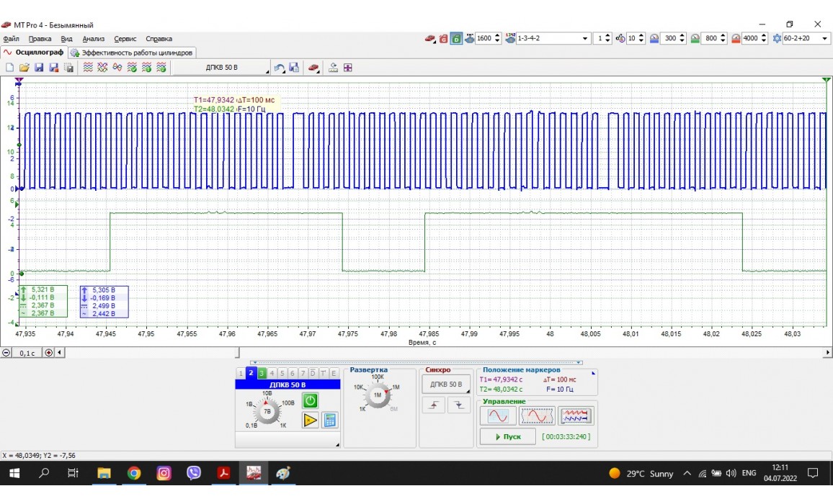The width and height of the screenshot is (833, 504).
Task: Click the red car icon in toolbar
Action: tap(314, 68)
